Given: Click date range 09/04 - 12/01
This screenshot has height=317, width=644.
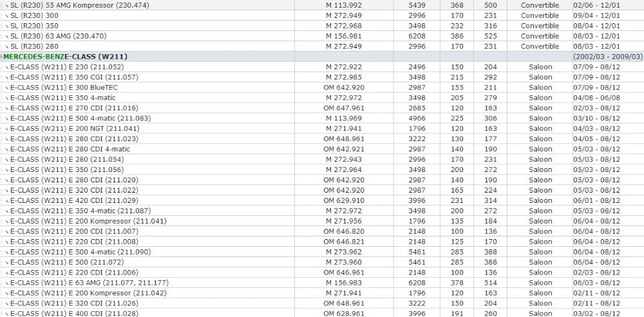Looking at the screenshot, I should [x=597, y=15].
